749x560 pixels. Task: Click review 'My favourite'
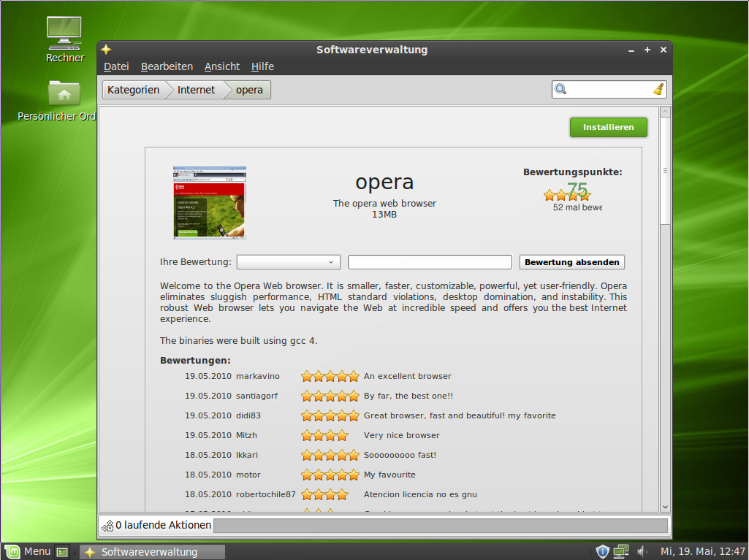tap(389, 475)
